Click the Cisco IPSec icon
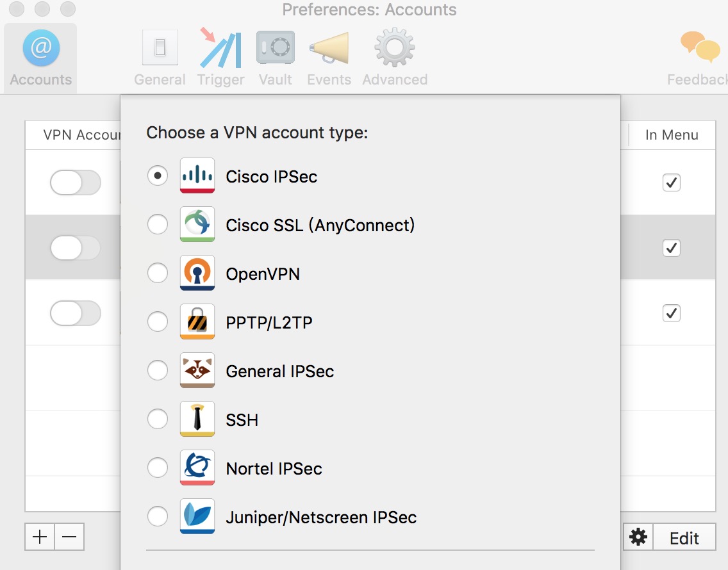Viewport: 728px width, 570px height. [197, 176]
